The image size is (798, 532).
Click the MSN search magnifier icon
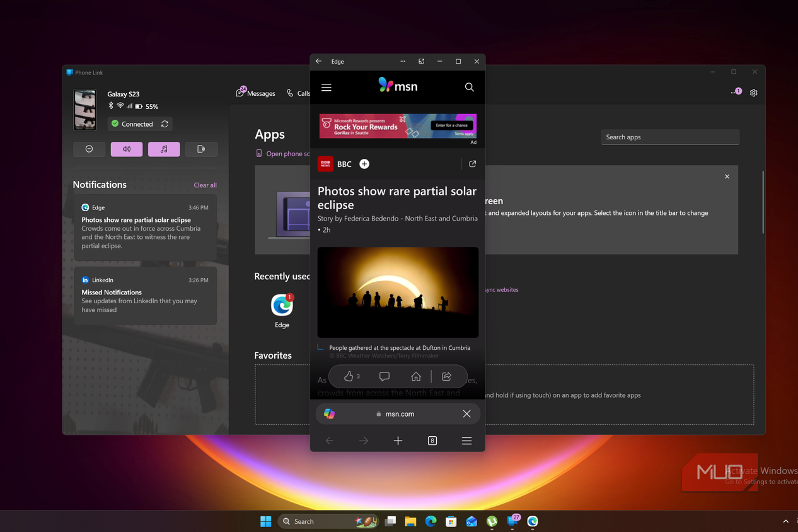(x=470, y=88)
